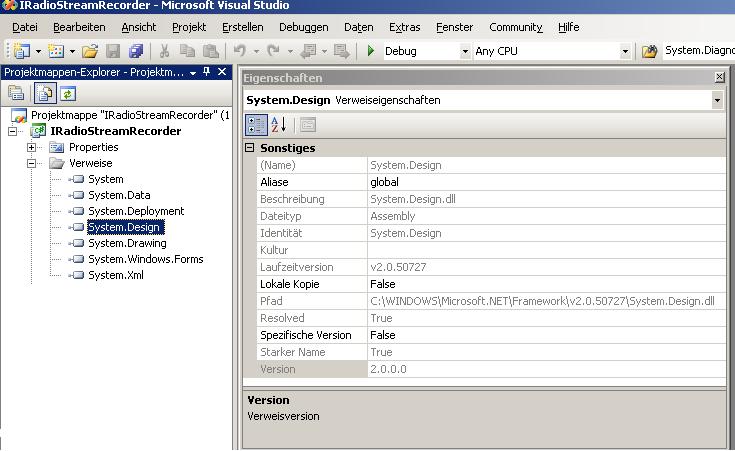
Task: Click the Copy icon in toolbar
Action: pos(188,51)
